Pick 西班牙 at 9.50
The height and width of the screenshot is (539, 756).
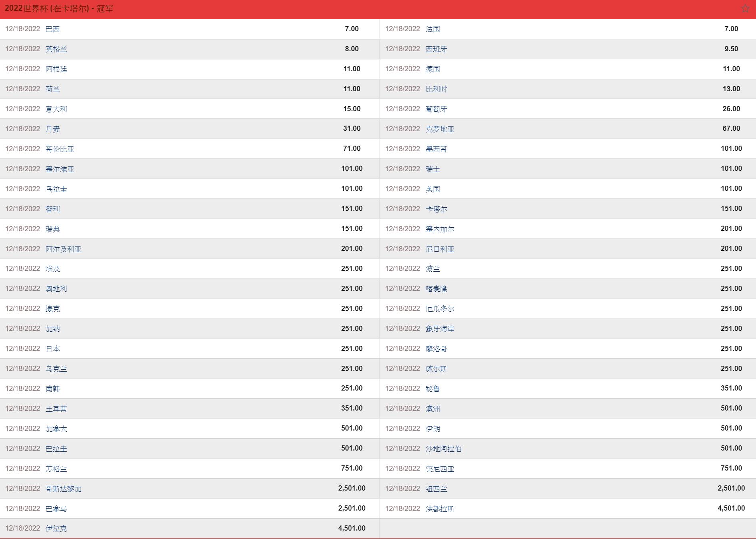pos(731,49)
